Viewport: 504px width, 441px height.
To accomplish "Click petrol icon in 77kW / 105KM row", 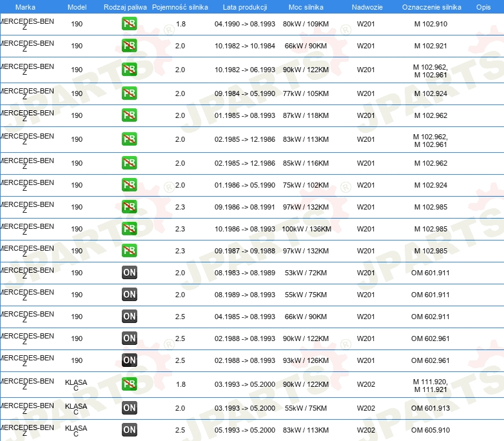I will (129, 93).
